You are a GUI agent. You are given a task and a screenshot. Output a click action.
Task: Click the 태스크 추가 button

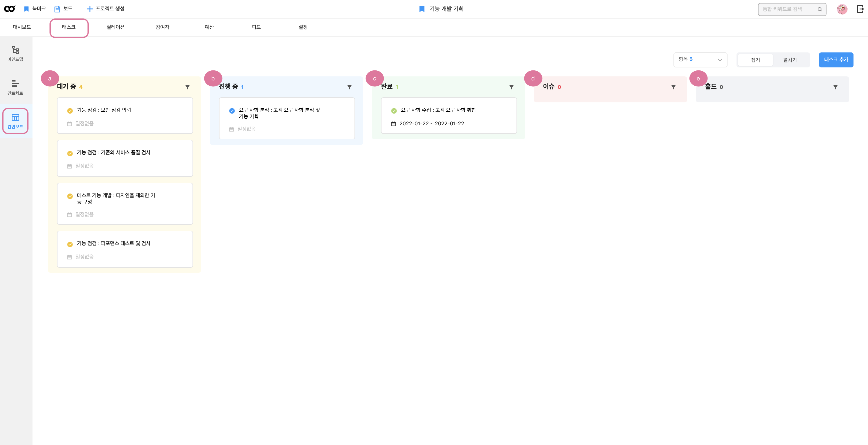836,60
